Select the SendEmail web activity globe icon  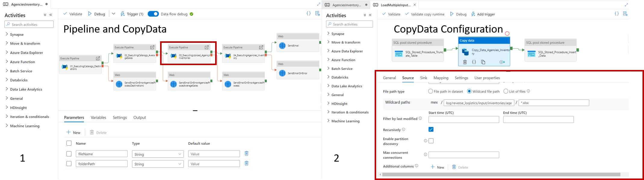click(282, 46)
